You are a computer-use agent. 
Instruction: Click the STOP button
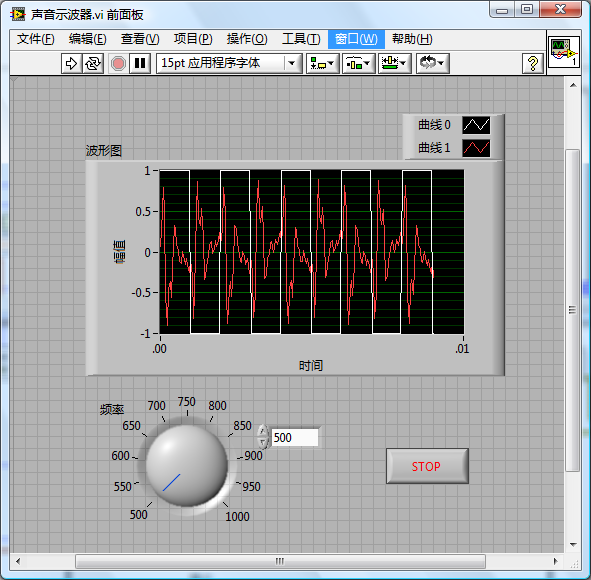pyautogui.click(x=427, y=466)
